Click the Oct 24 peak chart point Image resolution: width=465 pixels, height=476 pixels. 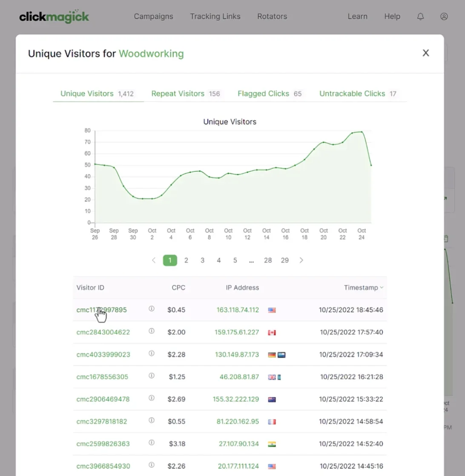[x=362, y=132]
